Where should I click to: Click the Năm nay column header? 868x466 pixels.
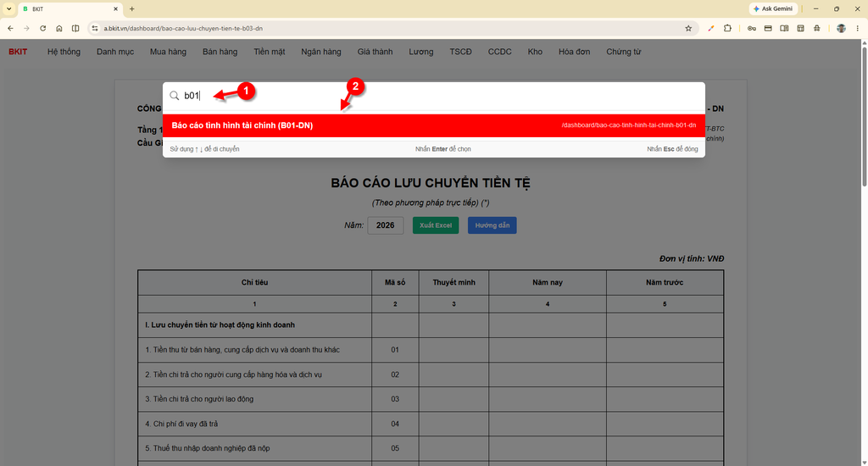pos(548,282)
